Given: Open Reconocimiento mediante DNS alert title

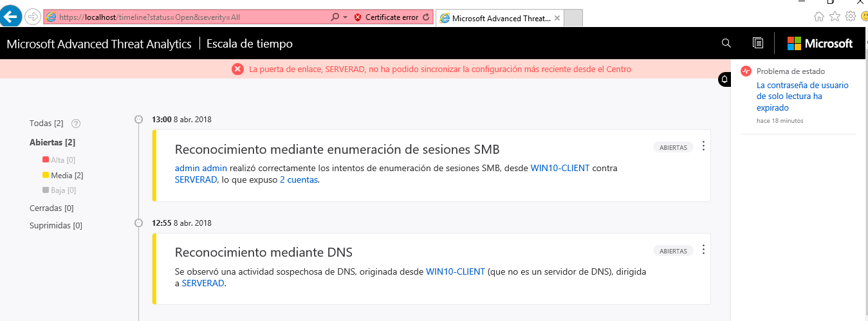Looking at the screenshot, I should (264, 252).
